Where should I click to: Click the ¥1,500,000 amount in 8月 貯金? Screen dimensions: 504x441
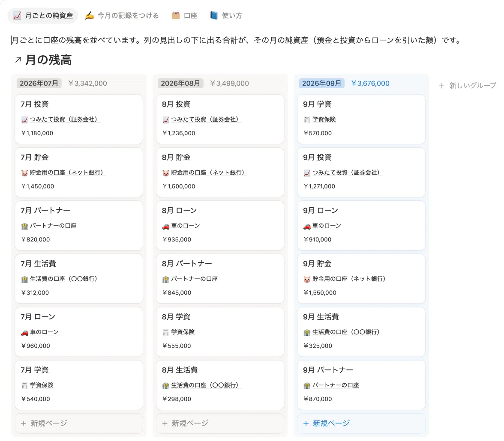pos(179,186)
